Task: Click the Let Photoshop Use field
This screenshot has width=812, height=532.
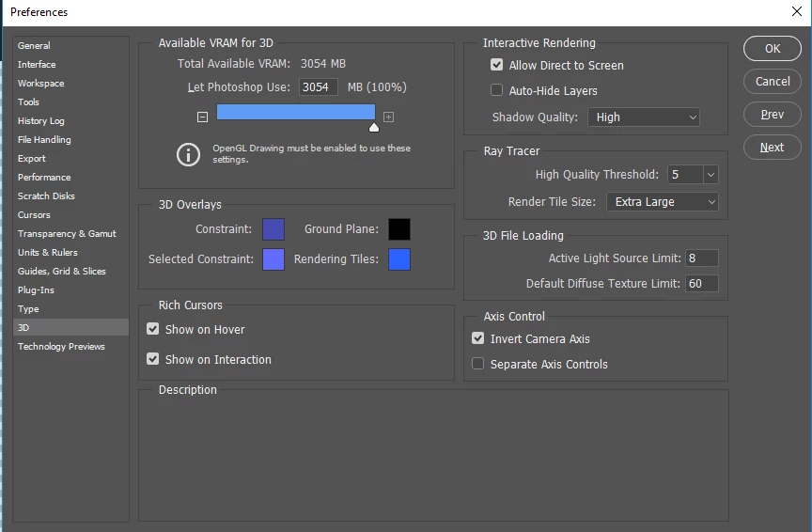Action: coord(319,87)
